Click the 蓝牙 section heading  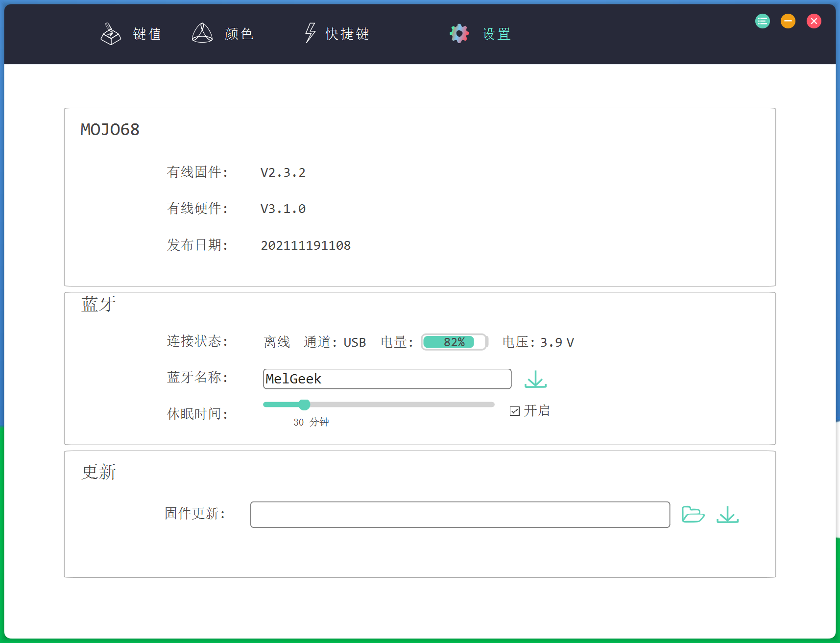point(98,304)
